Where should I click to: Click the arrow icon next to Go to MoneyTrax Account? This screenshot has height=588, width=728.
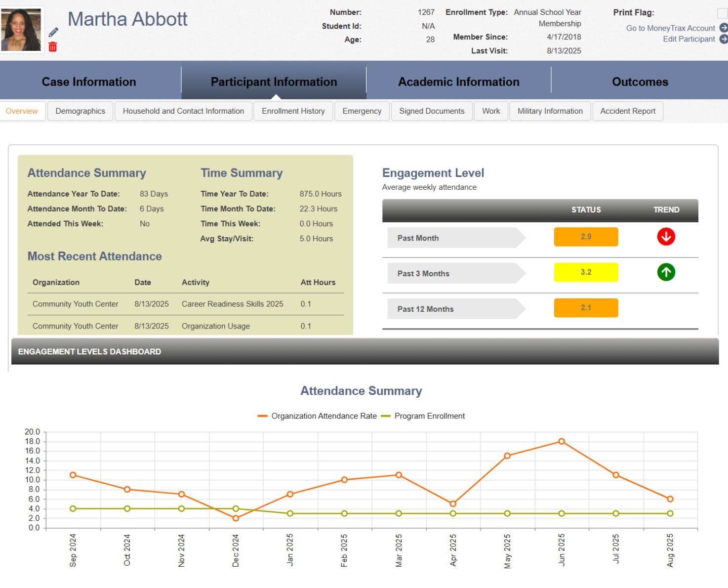(x=723, y=28)
